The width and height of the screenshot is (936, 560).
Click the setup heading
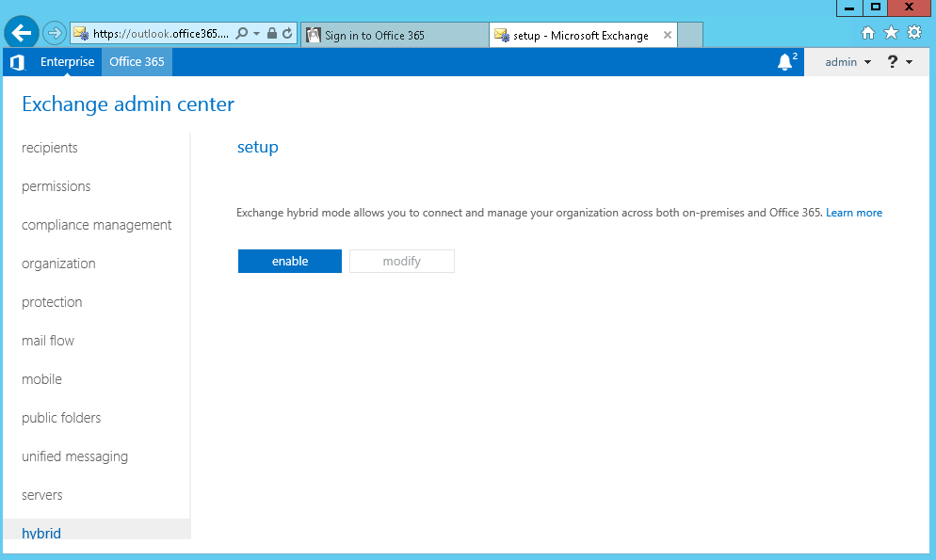(x=258, y=147)
